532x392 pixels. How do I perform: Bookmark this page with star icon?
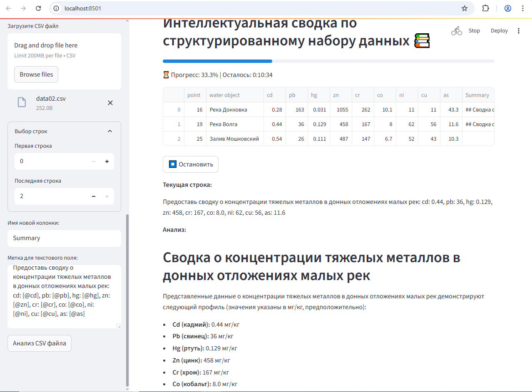click(465, 8)
